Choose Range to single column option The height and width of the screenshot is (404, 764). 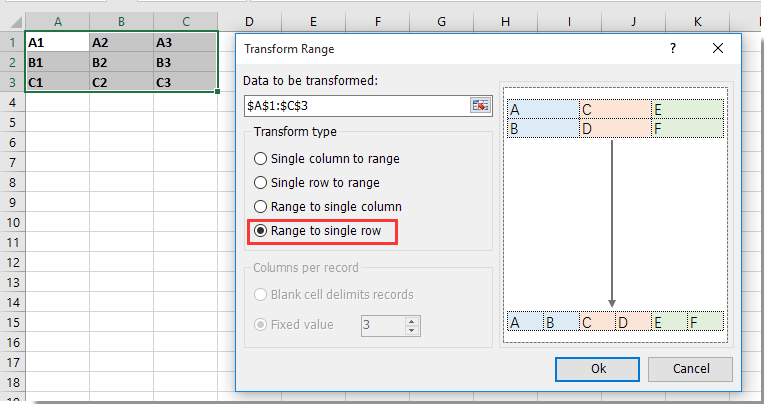click(261, 207)
